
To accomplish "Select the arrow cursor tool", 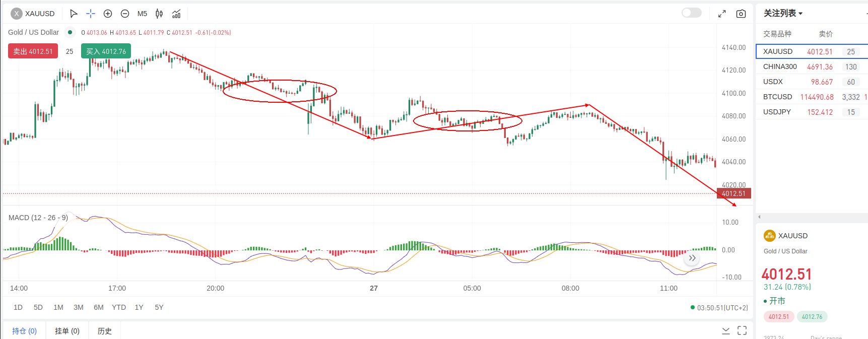I will (74, 14).
